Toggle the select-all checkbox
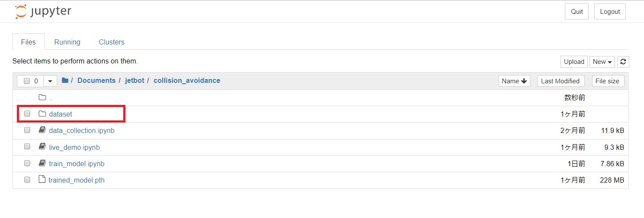The width and height of the screenshot is (644, 218). pos(27,81)
